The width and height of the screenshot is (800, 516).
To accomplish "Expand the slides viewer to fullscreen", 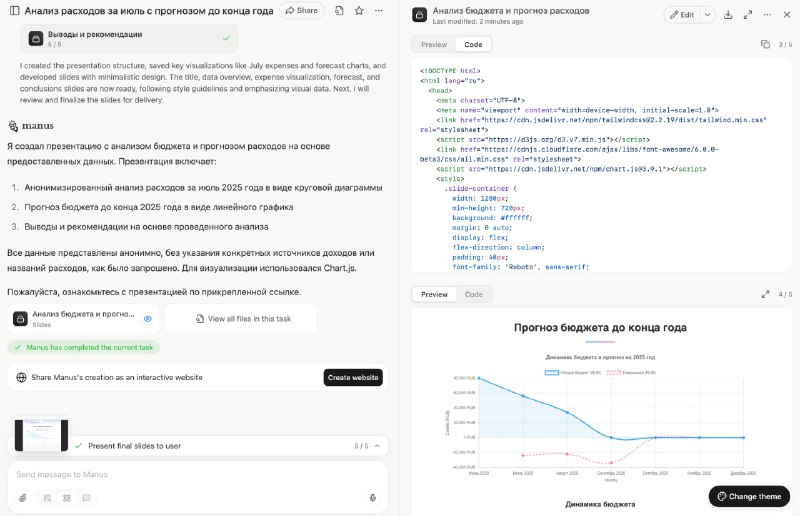I will click(750, 15).
